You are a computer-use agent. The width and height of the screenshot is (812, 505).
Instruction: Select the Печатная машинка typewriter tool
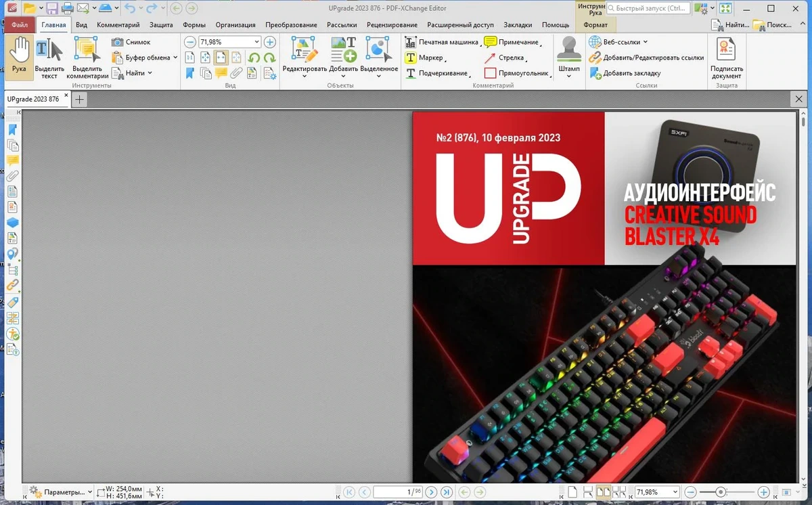(x=442, y=42)
